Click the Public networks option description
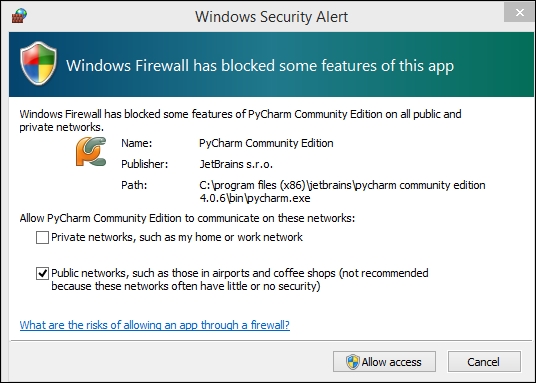536x383 pixels. (240, 279)
